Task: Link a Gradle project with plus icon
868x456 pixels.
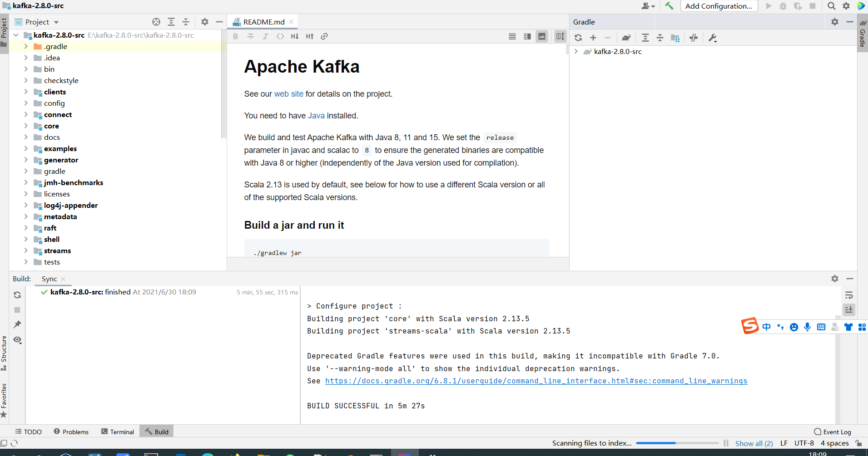Action: (x=593, y=38)
